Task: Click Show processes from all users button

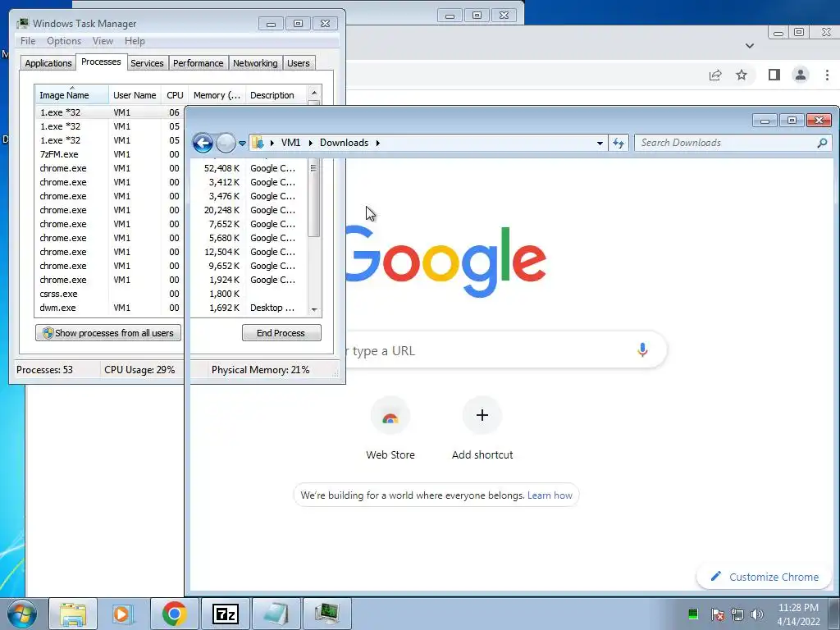Action: [108, 333]
